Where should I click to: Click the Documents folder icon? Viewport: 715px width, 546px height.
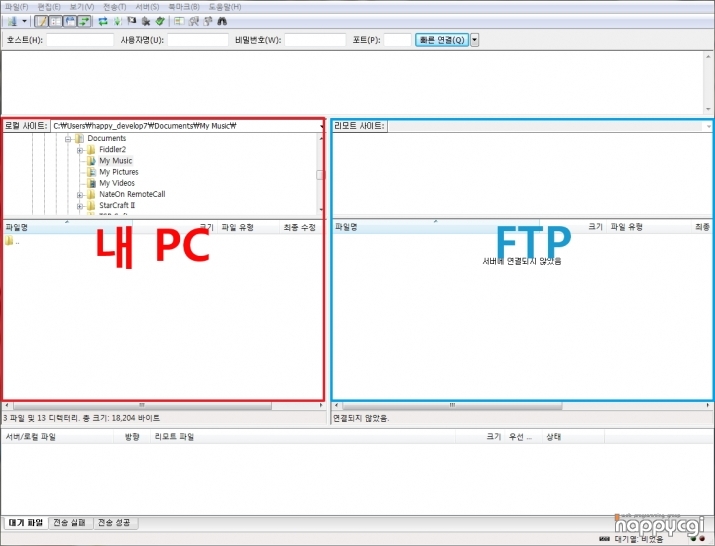79,138
